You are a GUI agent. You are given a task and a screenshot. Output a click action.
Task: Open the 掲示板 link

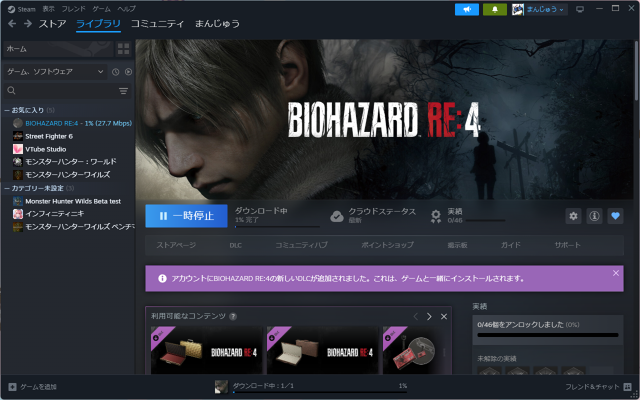(457, 245)
